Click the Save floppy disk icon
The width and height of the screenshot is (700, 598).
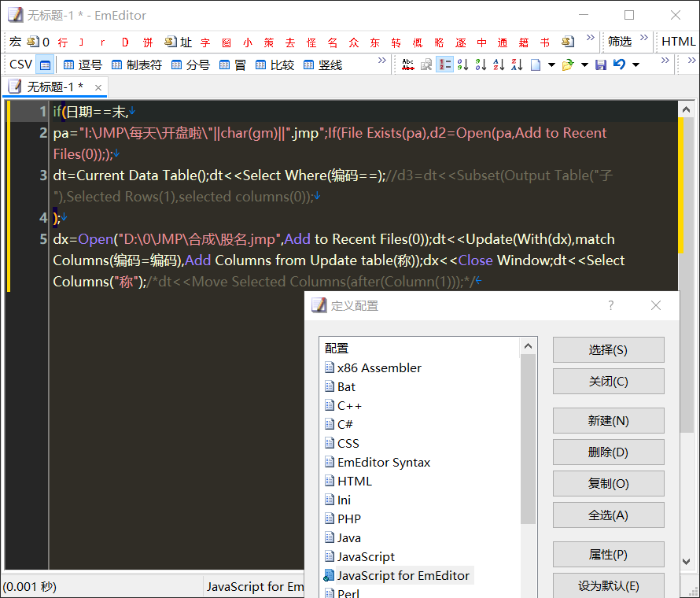(601, 65)
